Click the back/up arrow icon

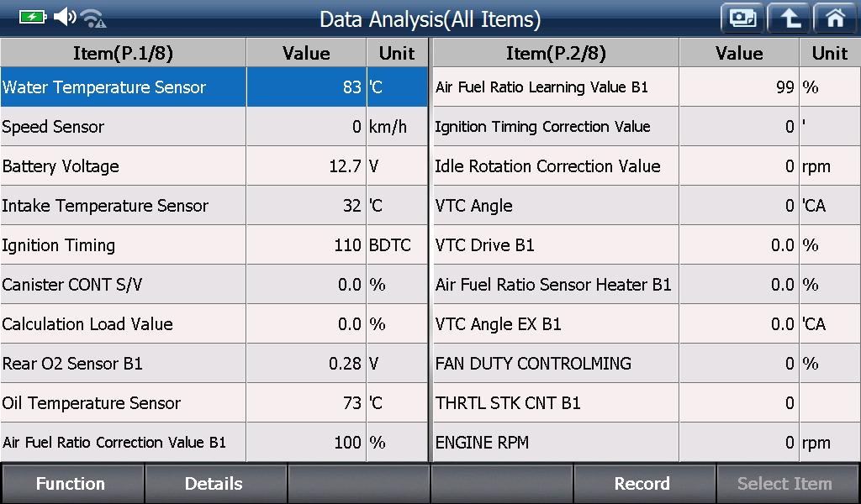pyautogui.click(x=789, y=18)
